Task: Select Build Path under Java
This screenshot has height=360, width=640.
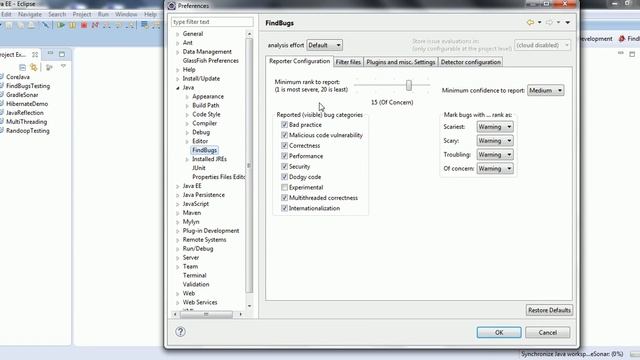Action: [206, 105]
